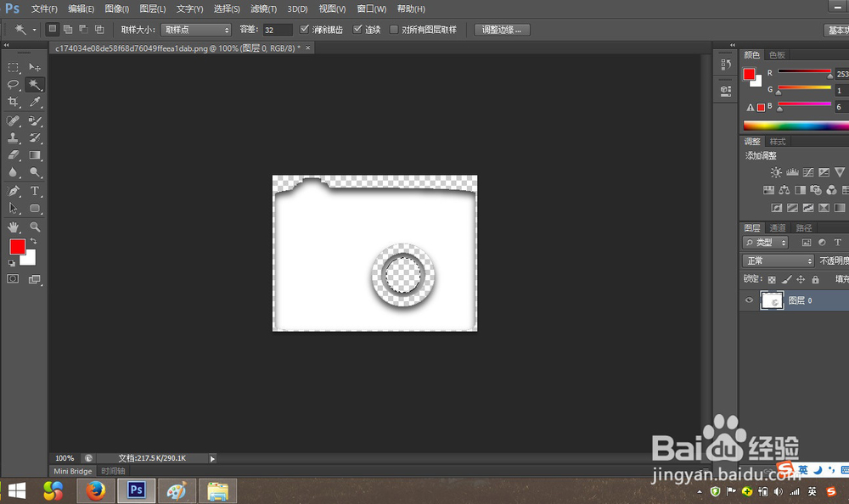Open the 取样点 sample size dropdown

[x=196, y=30]
